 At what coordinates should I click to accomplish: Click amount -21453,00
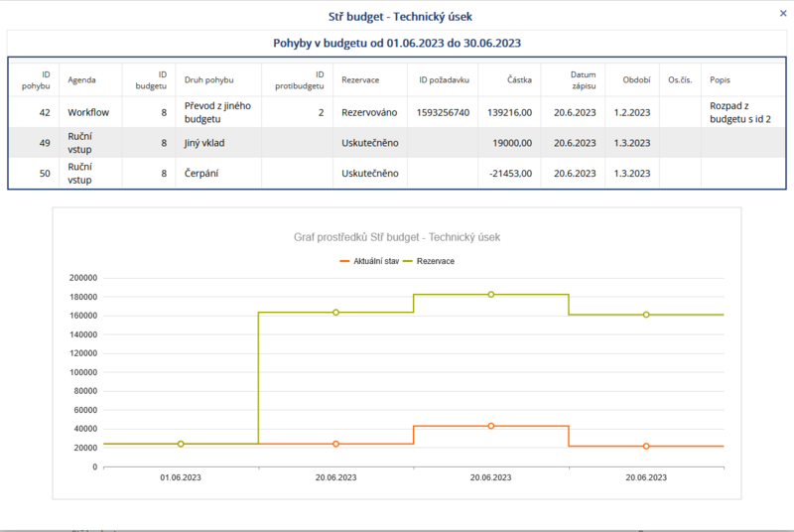(510, 173)
